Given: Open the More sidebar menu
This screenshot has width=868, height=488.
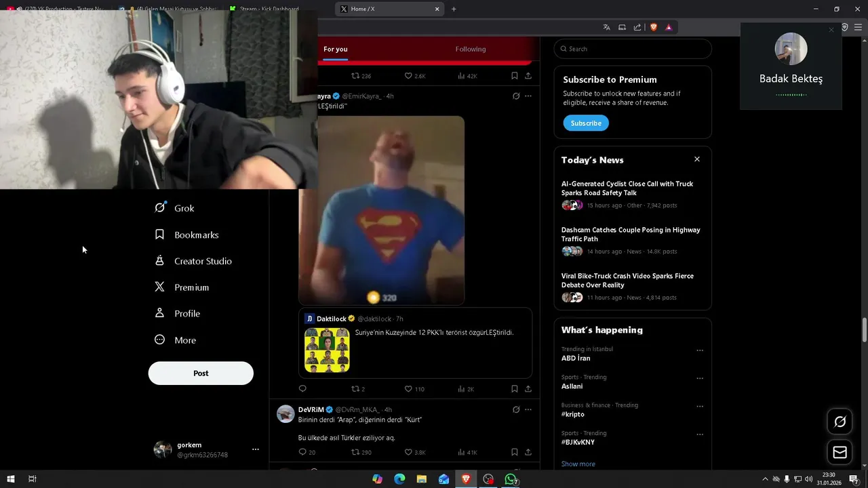Looking at the screenshot, I should pyautogui.click(x=176, y=340).
